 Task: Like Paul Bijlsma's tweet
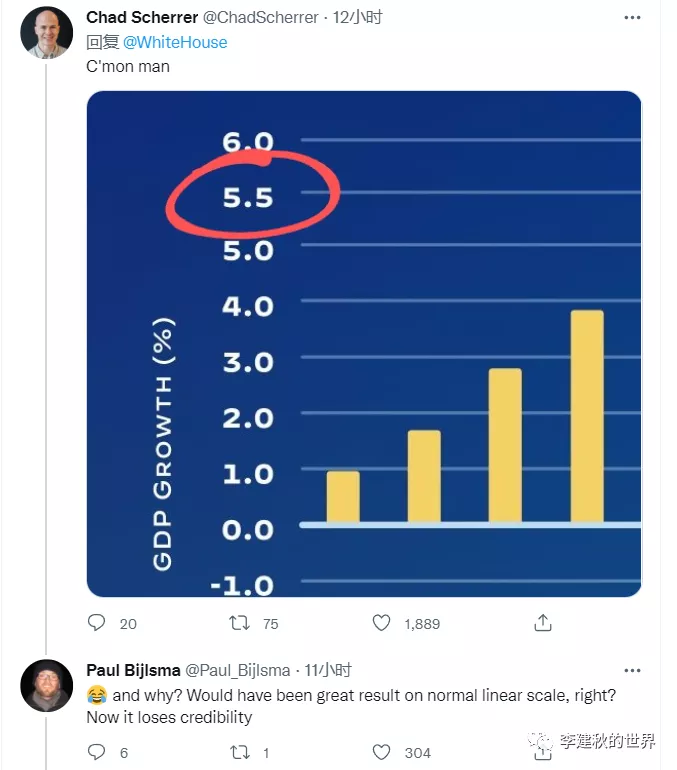point(381,752)
